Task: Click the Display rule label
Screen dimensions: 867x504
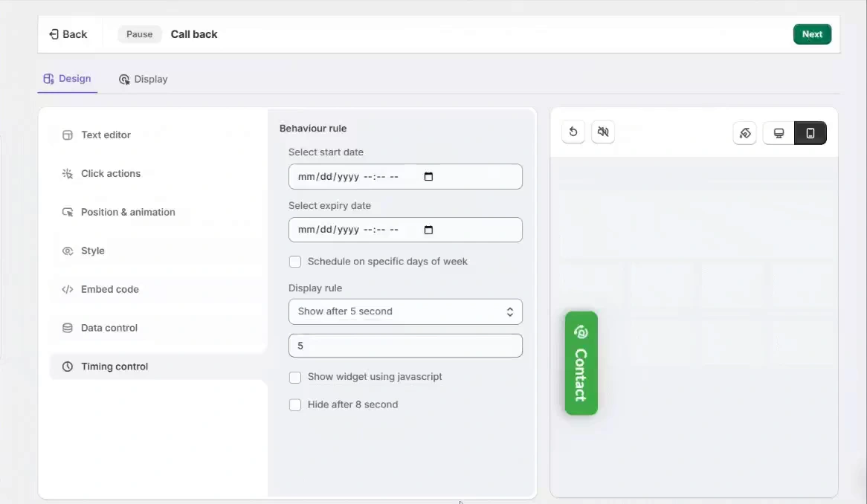Action: point(315,288)
